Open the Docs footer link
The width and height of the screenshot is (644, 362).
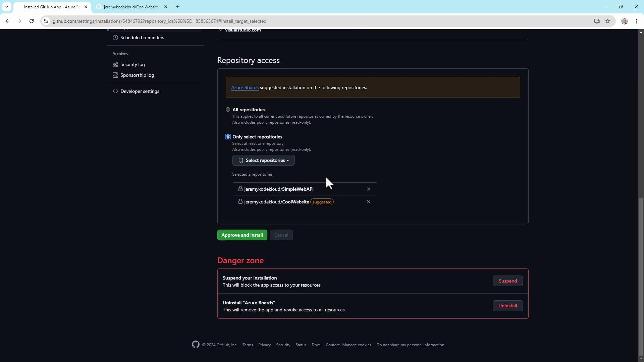click(316, 345)
